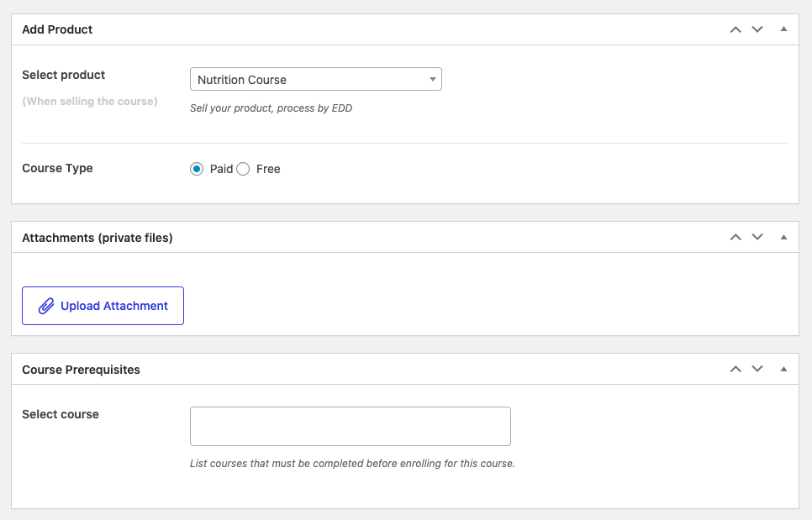Move Course Prerequisites panel down

(757, 369)
